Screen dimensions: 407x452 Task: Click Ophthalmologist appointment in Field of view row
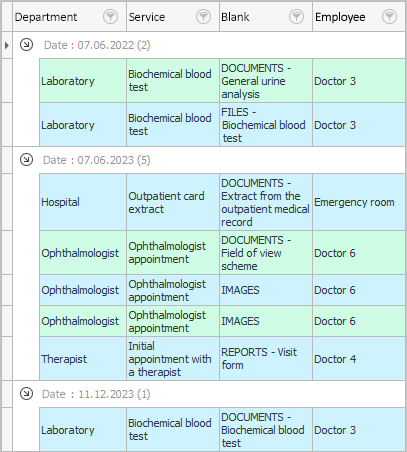click(x=173, y=253)
